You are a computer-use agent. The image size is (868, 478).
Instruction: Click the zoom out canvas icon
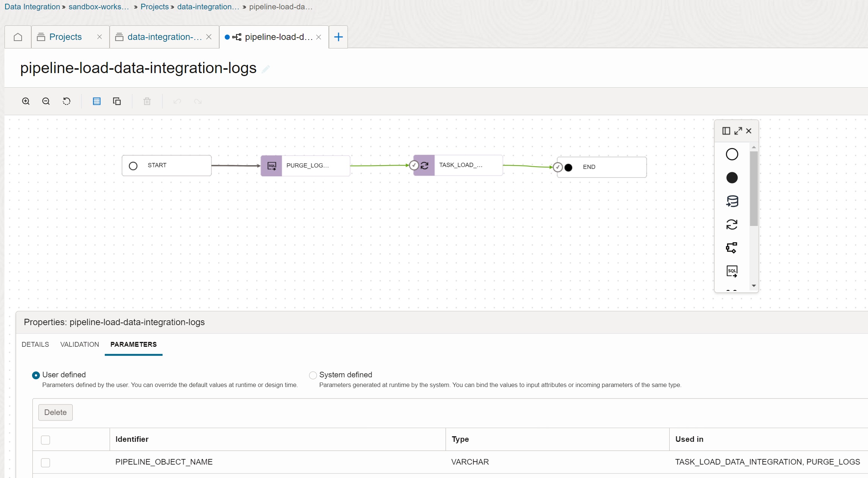click(x=46, y=101)
